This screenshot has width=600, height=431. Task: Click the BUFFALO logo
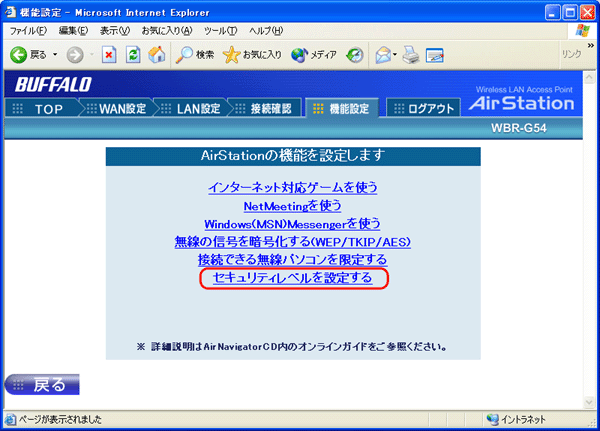coord(53,85)
